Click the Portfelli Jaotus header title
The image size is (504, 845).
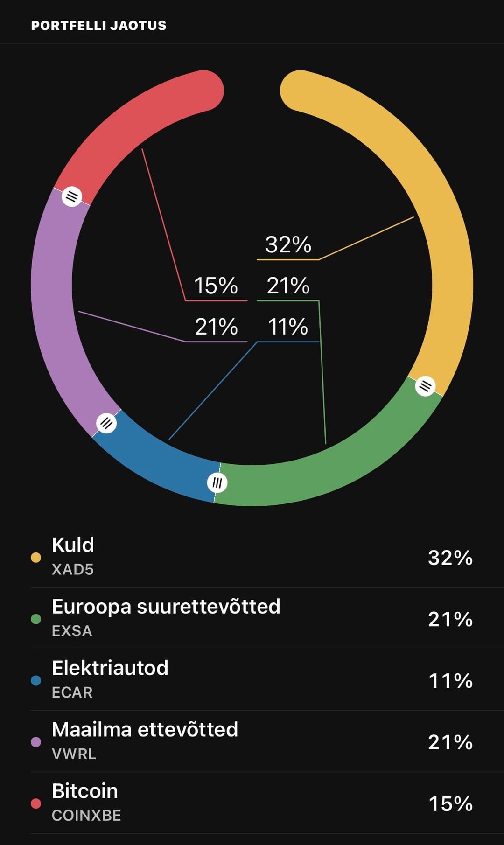point(98,25)
